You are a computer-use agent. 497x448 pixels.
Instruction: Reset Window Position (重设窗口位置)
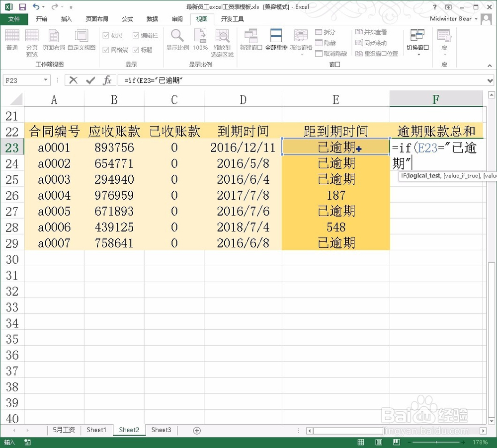[x=377, y=54]
